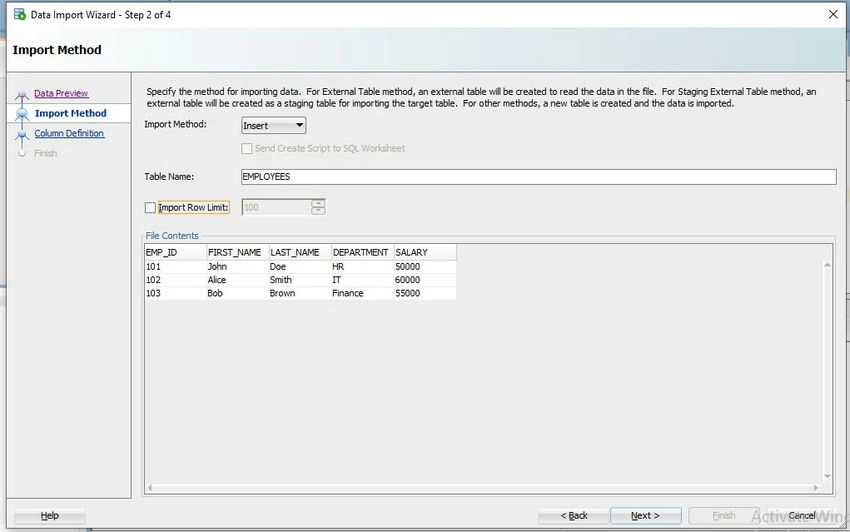
Task: Select the FIRST_NAME column header
Action: click(x=237, y=253)
